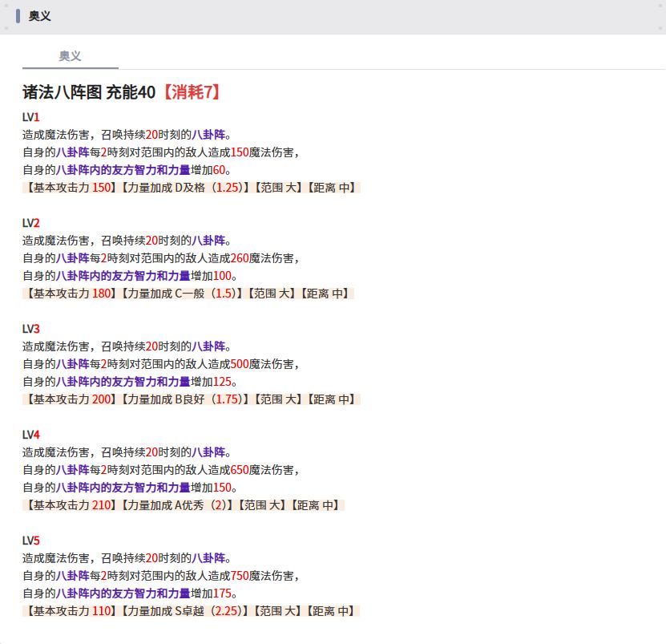Click 【基本攻击力 200】 in LV3 stats

point(70,399)
